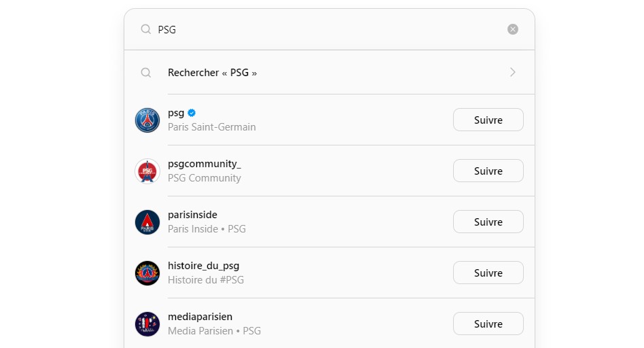Image resolution: width=644 pixels, height=348 pixels.
Task: Open the chevron arrow on Rechercher row
Action: [x=513, y=72]
